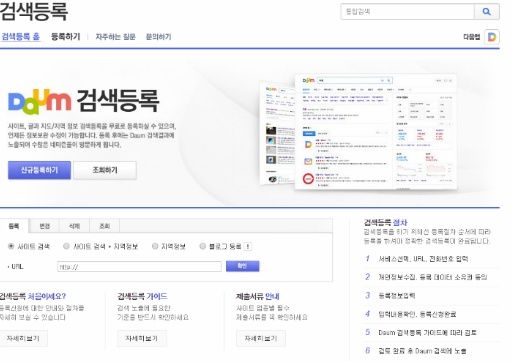The width and height of the screenshot is (513, 362).
Task: Click the search magnifier icon button
Action: pyautogui.click(x=486, y=12)
